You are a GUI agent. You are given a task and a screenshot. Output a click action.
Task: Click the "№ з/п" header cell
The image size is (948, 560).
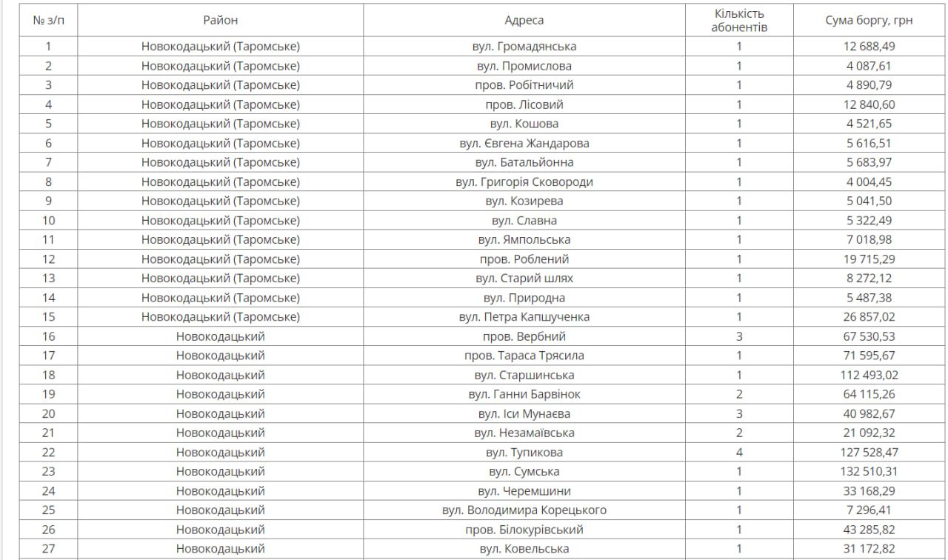coord(49,21)
